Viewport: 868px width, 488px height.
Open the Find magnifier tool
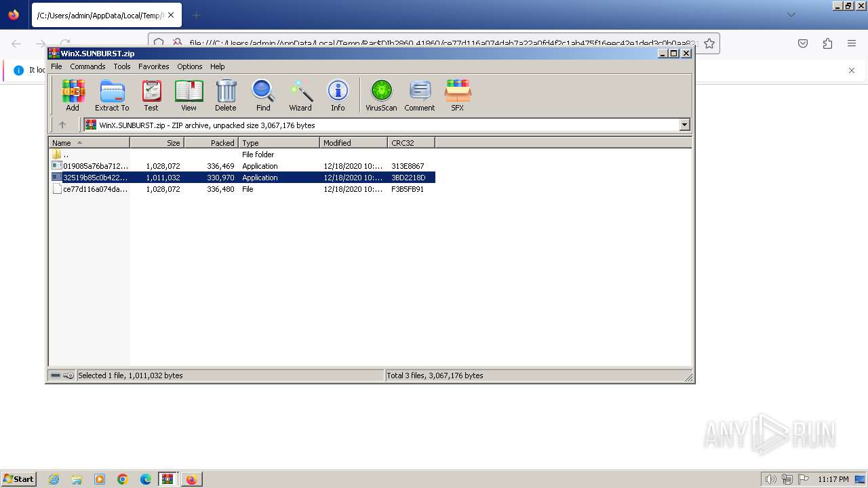[x=263, y=95]
